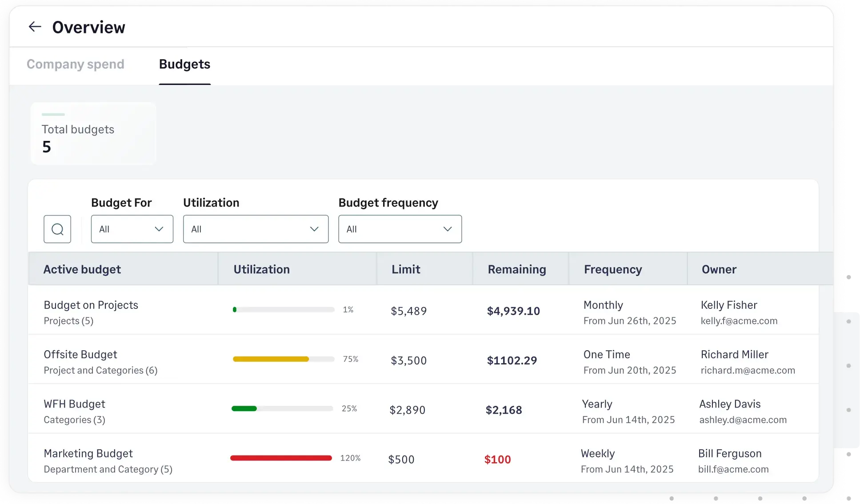Click the Marketing Budget red utilization bar

click(x=280, y=458)
